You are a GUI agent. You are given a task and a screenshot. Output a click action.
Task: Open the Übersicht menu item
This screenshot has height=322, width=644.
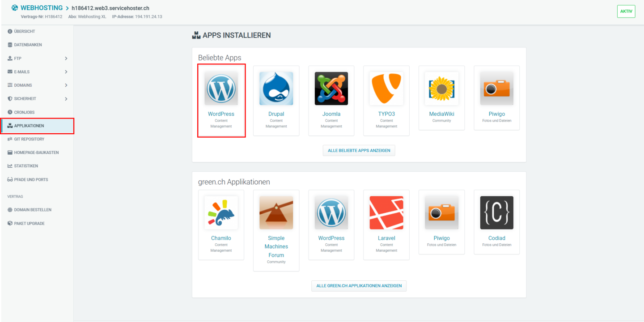click(x=37, y=31)
